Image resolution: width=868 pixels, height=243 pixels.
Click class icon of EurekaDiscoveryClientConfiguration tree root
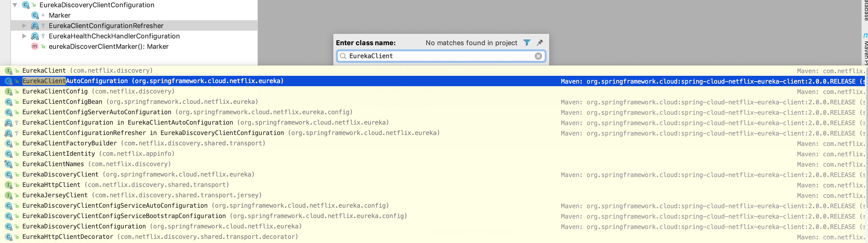tap(26, 5)
